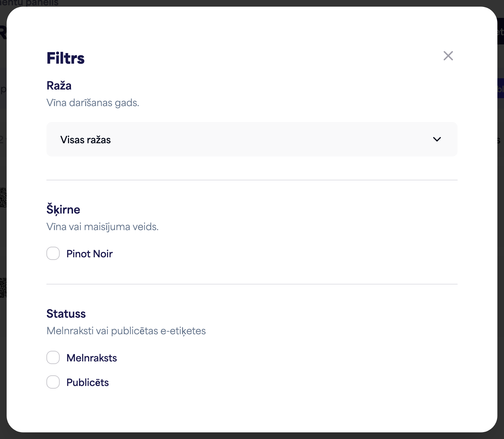Check the Publicēts status checkbox
This screenshot has width=504, height=439.
click(53, 382)
